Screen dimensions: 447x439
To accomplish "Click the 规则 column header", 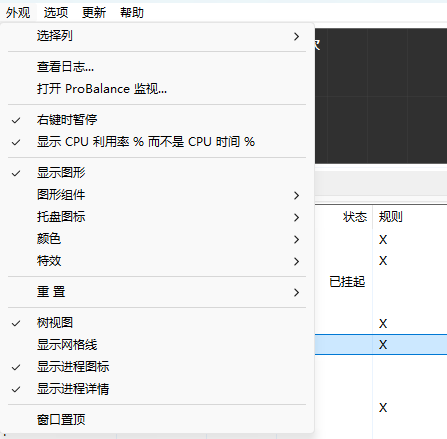I will [391, 217].
